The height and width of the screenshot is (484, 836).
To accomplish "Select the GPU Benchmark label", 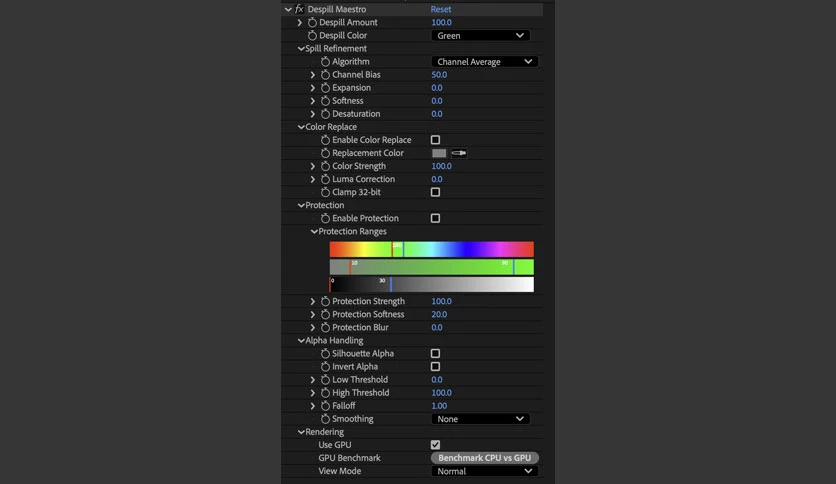I will [x=349, y=458].
